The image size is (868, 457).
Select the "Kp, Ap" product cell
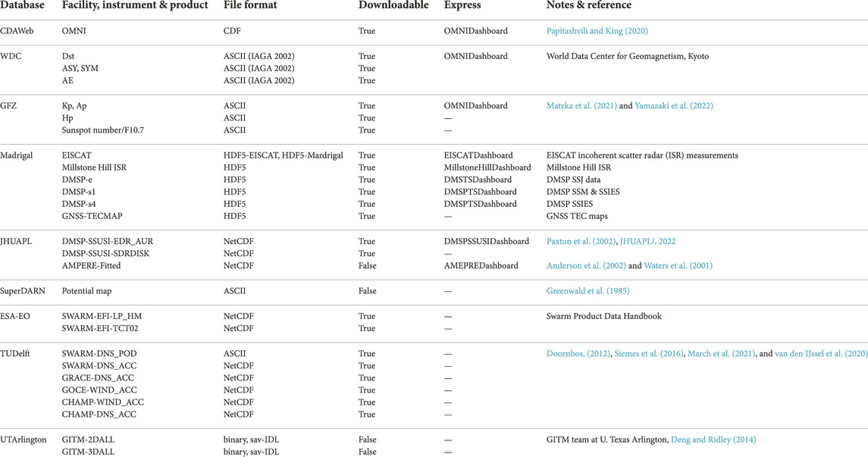click(x=74, y=105)
